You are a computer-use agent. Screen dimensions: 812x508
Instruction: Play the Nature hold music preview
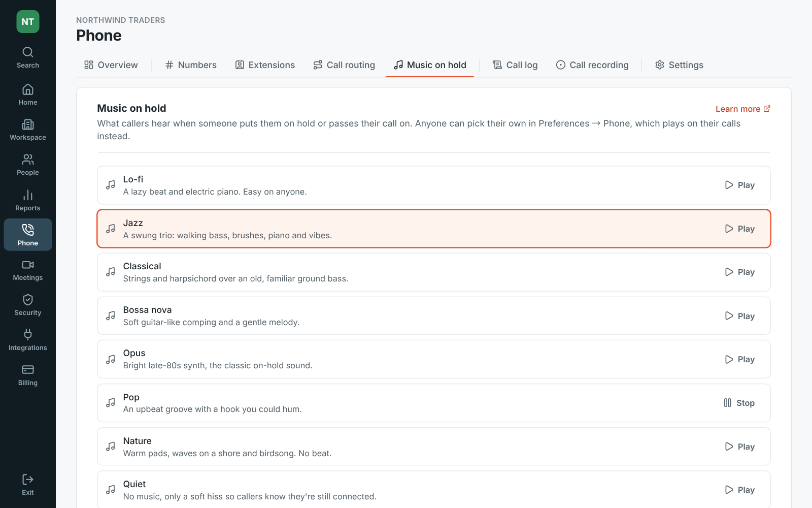740,447
